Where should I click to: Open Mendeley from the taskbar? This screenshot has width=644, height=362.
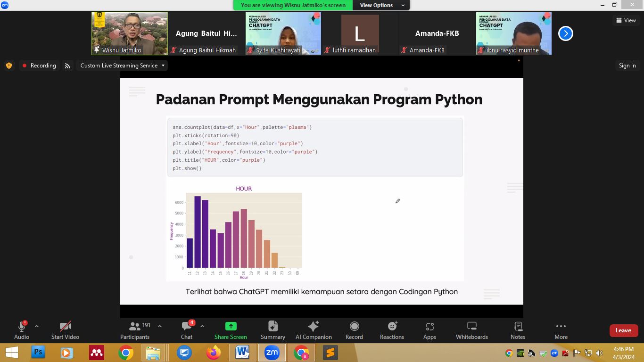pos(97,353)
